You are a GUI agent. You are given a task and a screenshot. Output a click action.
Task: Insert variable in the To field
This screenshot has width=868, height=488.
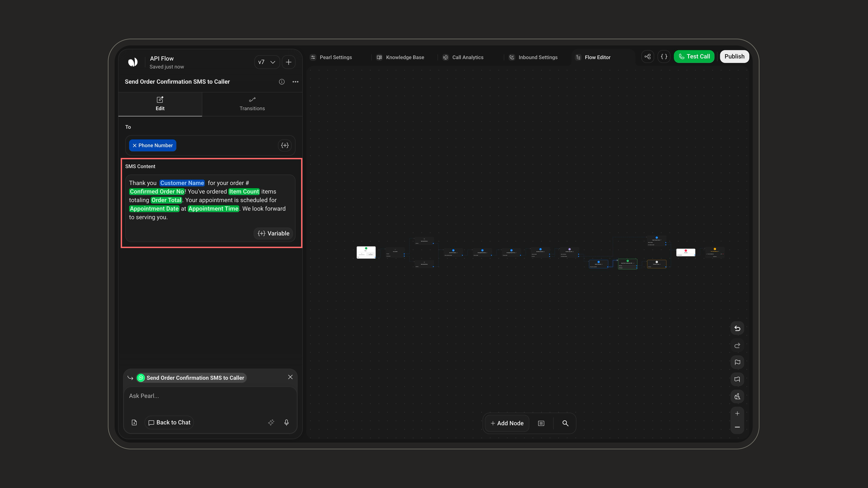coord(285,146)
